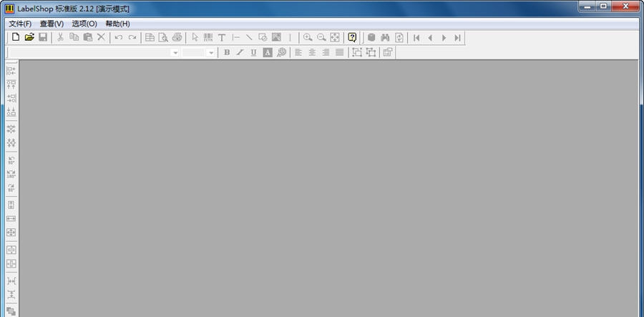Click the Copy icon

tap(74, 37)
